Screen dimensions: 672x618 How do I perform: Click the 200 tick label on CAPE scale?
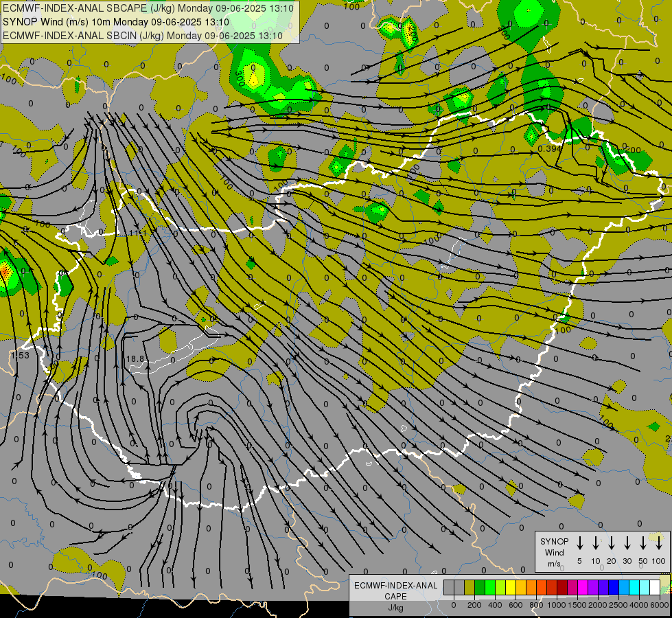[x=474, y=605]
